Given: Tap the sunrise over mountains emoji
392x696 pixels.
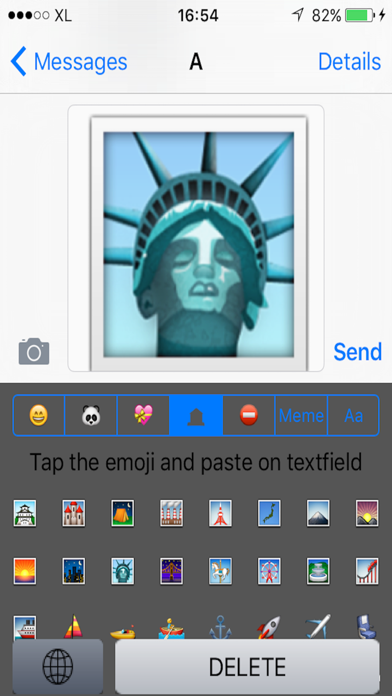Looking at the screenshot, I should click(367, 513).
